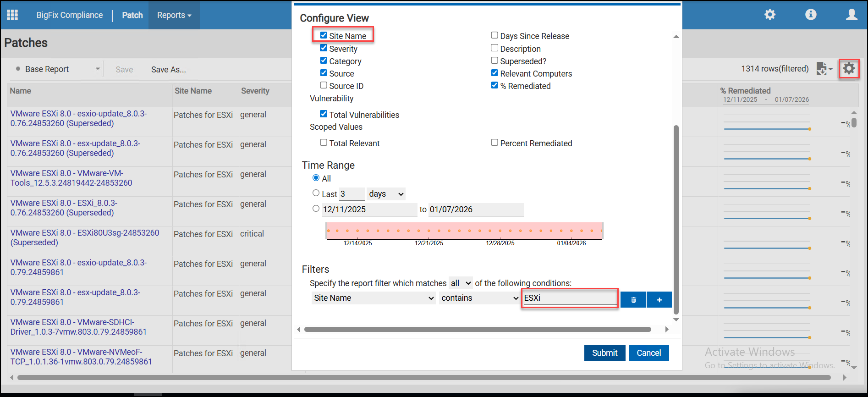Click the % Remediated column header
This screenshot has width=868, height=397.
coord(745,91)
